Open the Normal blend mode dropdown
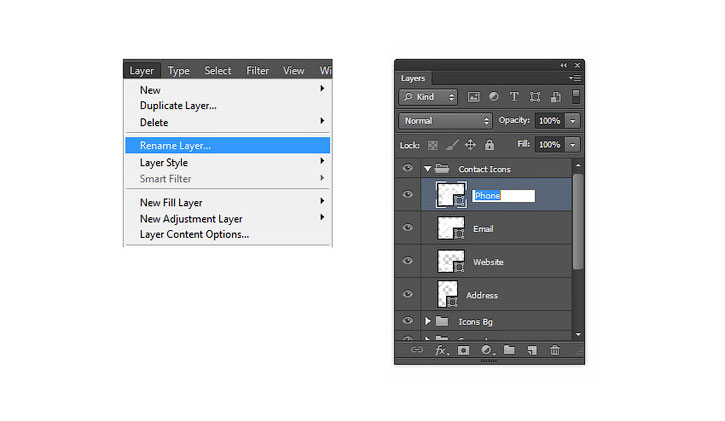 (445, 121)
